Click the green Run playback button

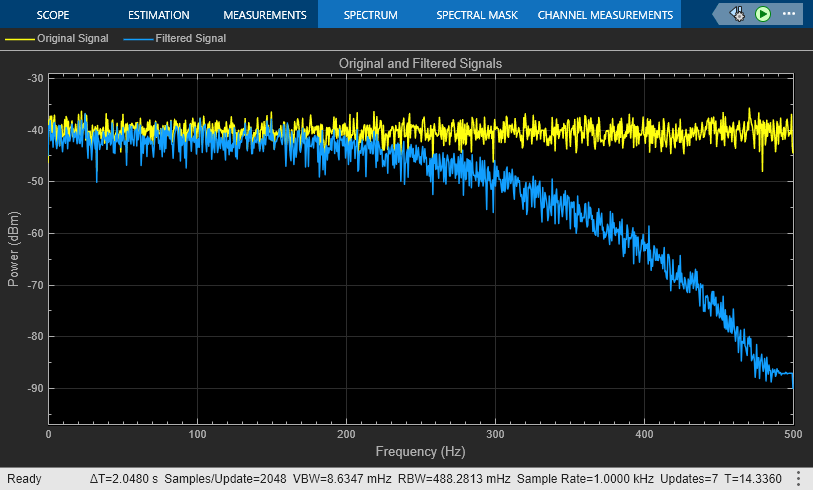[763, 14]
